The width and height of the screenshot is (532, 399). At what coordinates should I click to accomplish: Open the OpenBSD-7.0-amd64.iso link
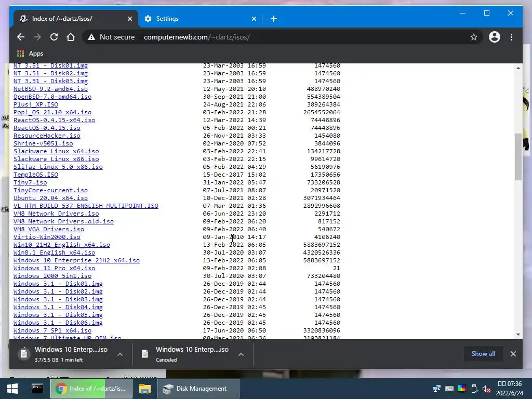(52, 97)
